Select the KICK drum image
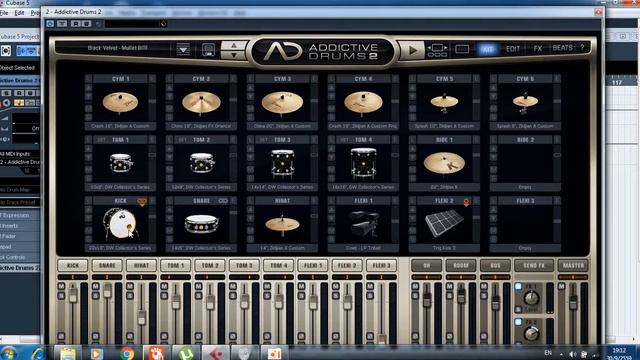 pyautogui.click(x=120, y=224)
